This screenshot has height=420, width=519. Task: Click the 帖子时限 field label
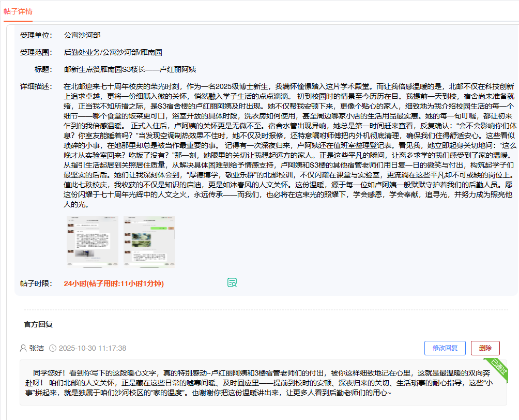[x=36, y=283]
